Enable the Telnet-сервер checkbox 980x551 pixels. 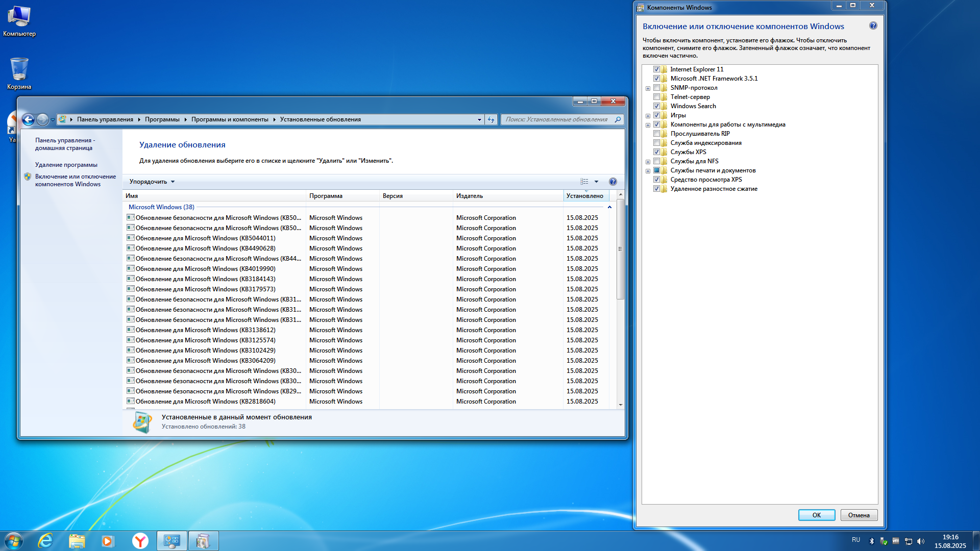[656, 97]
